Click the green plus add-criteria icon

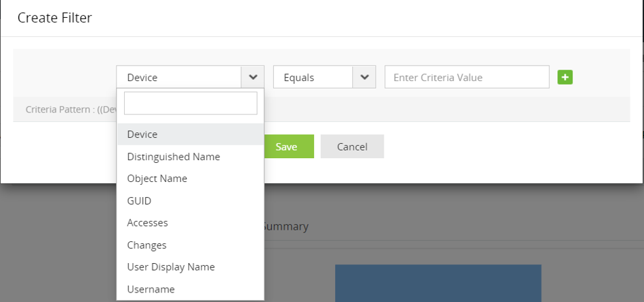[x=565, y=77]
